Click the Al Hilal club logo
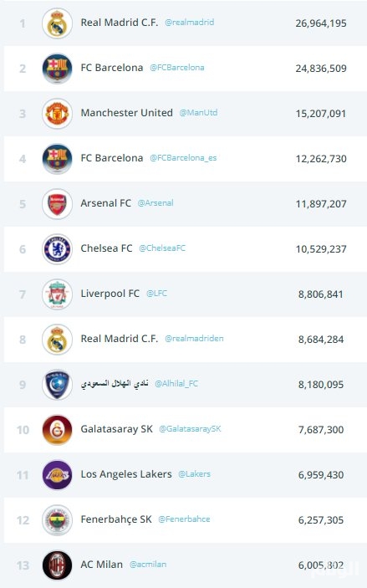Screen dimensions: 367x588 click(x=57, y=385)
